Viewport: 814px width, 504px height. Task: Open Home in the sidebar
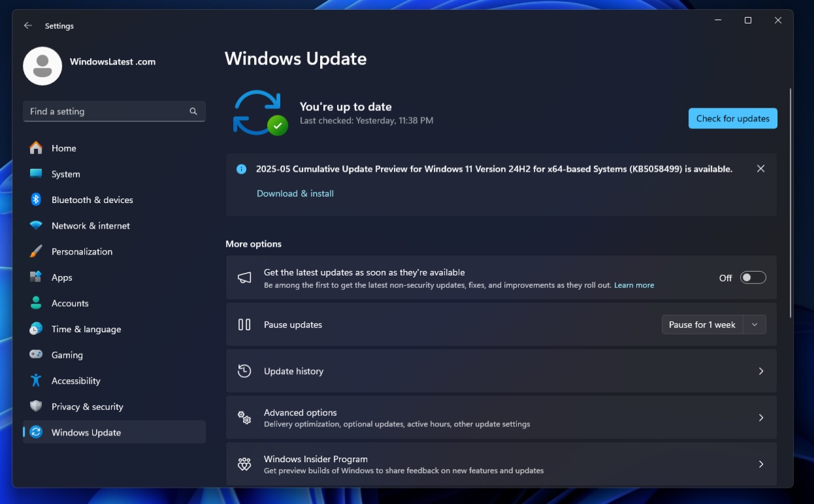click(114, 148)
